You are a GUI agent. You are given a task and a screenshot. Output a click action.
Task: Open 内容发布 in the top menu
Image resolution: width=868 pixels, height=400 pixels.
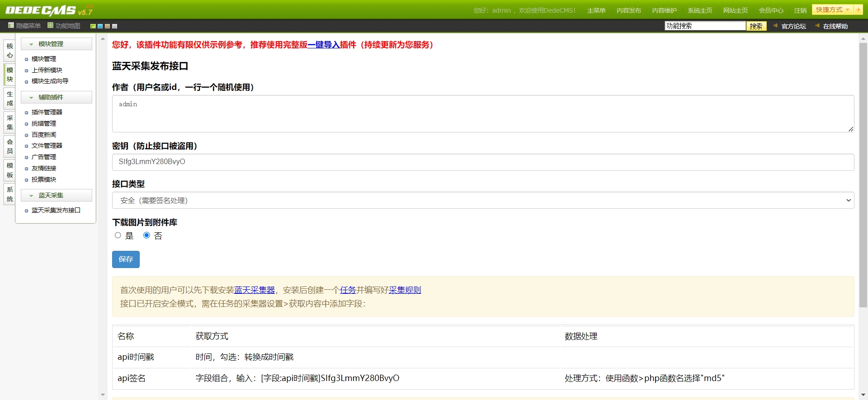point(628,10)
